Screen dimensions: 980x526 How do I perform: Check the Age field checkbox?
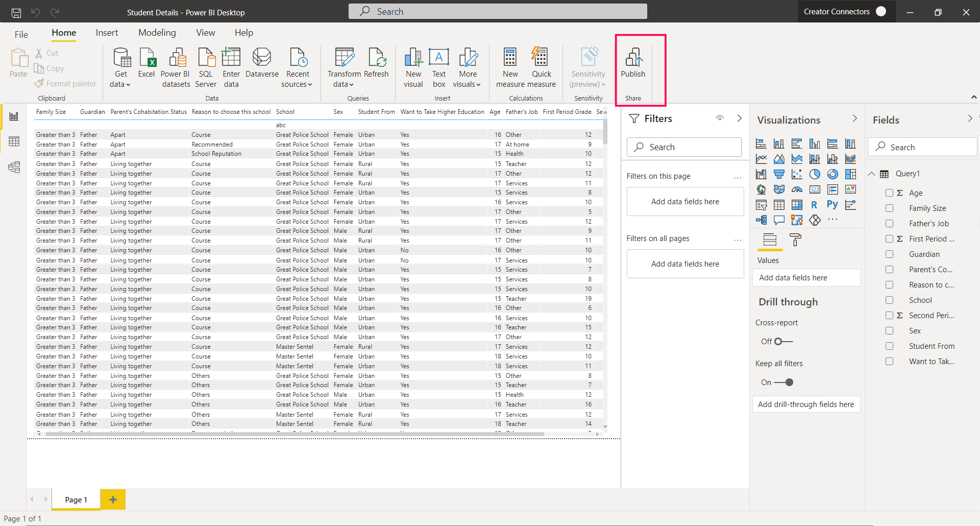pyautogui.click(x=889, y=193)
